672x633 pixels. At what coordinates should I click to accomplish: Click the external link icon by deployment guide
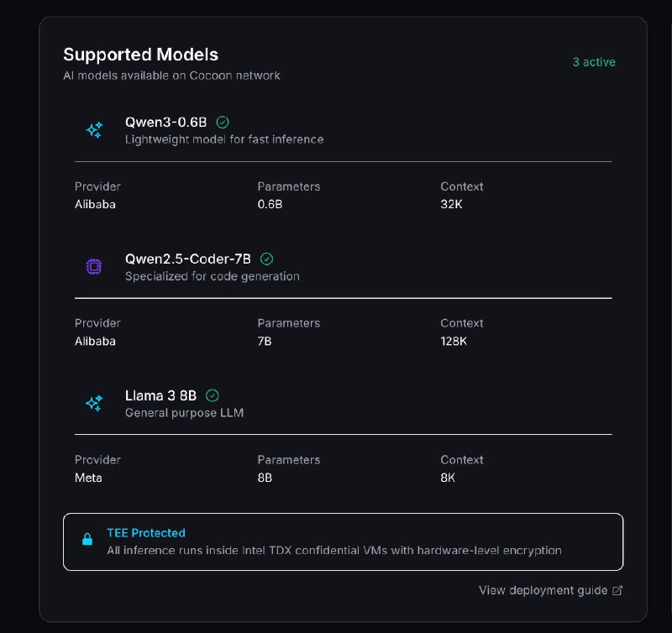tap(617, 590)
